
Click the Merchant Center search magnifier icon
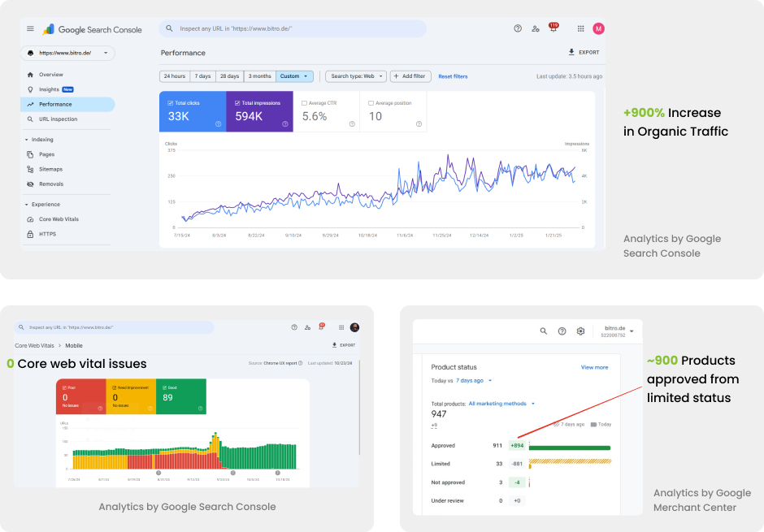coord(544,331)
